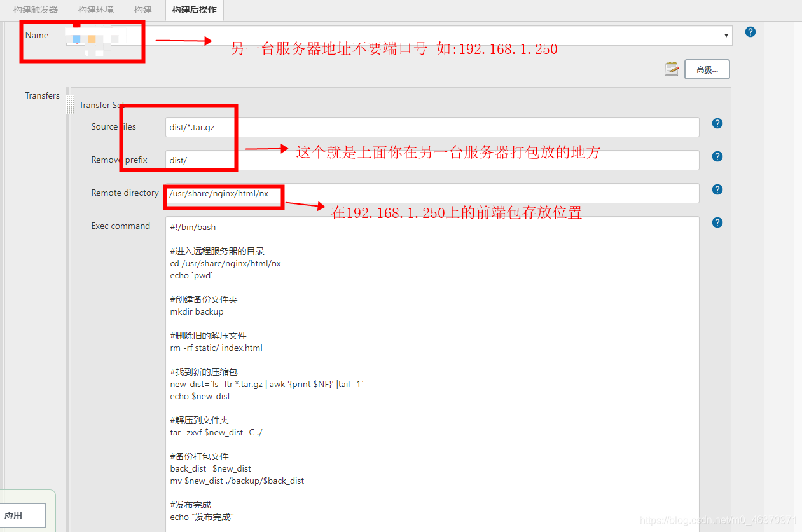This screenshot has height=532, width=802.
Task: Open help for Source files
Action: tap(717, 123)
